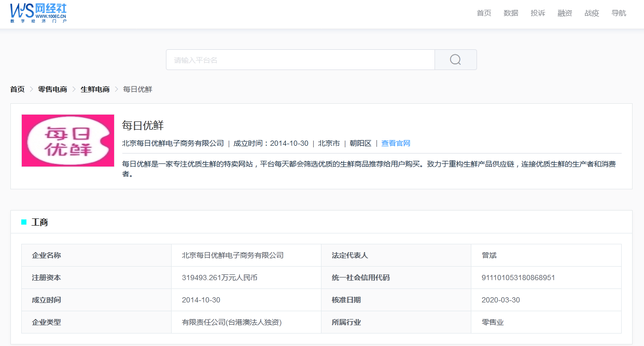Select the 统一社会信用代码 label cell

pyautogui.click(x=396, y=278)
